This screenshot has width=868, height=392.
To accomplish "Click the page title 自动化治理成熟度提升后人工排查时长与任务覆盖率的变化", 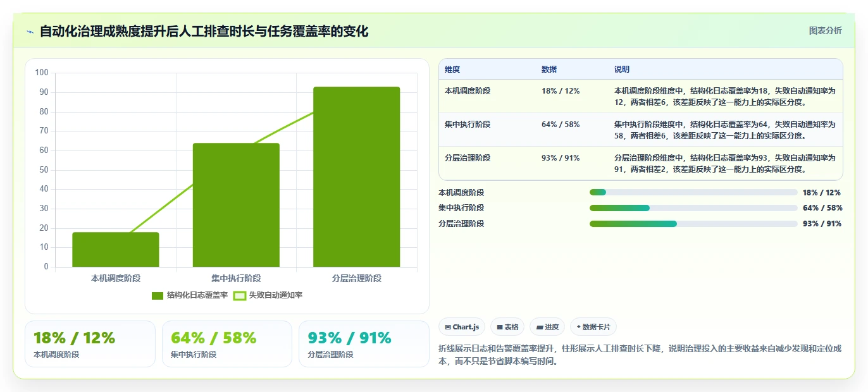I will [204, 32].
